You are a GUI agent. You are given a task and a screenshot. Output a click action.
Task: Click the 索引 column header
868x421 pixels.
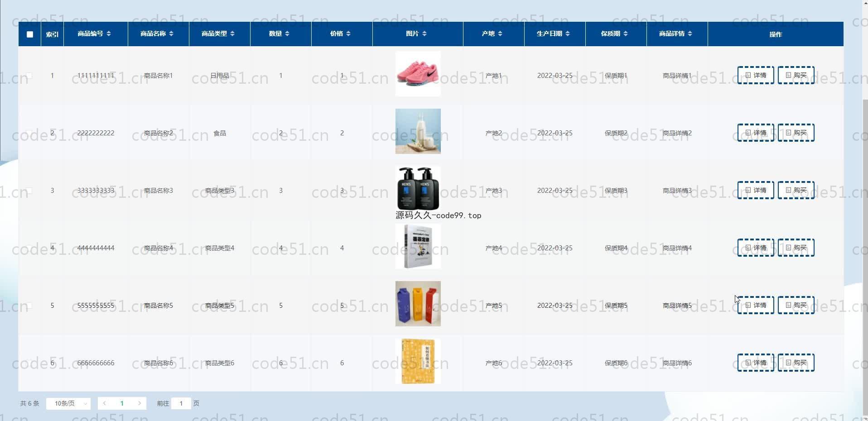pyautogui.click(x=52, y=34)
